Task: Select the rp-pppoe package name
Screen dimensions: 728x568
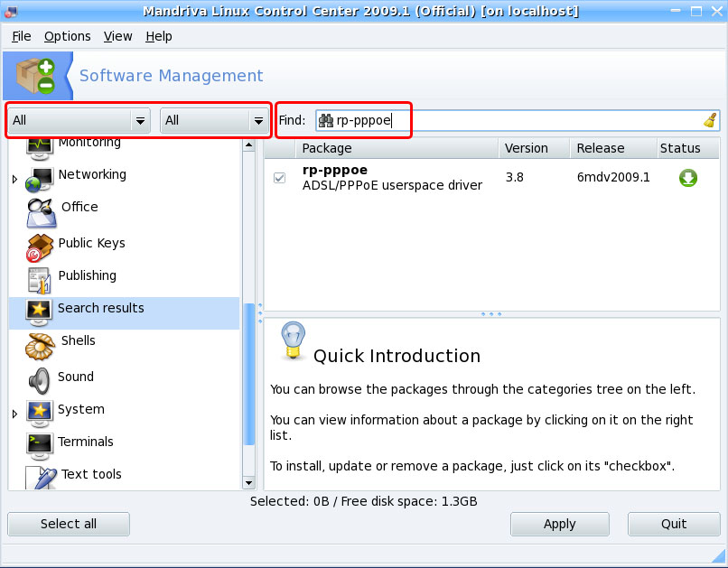Action: pos(335,170)
